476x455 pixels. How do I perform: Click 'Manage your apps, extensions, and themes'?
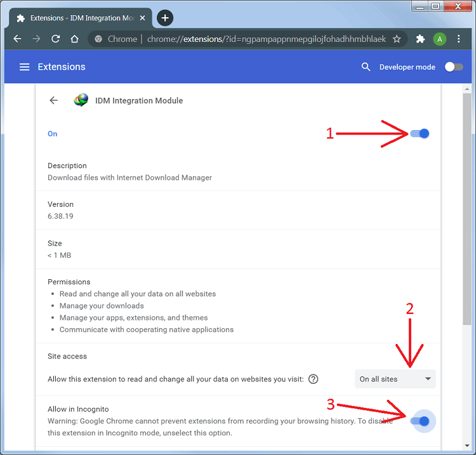pyautogui.click(x=133, y=317)
